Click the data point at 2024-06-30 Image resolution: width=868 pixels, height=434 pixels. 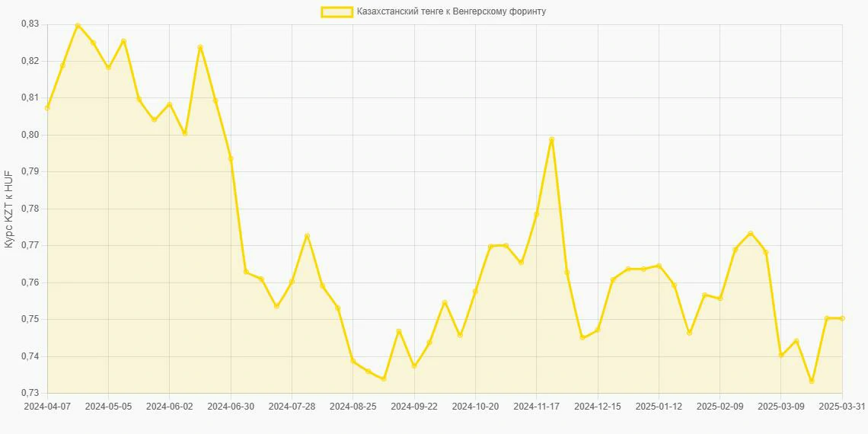tap(231, 158)
